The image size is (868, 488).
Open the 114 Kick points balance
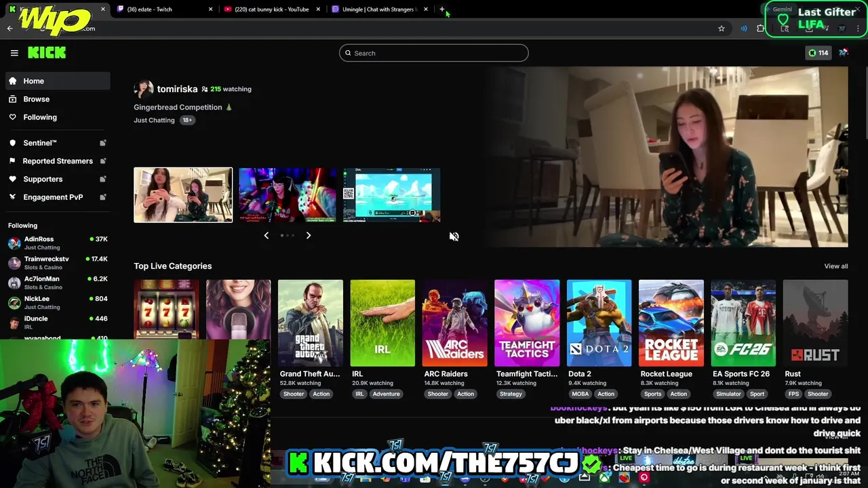pyautogui.click(x=818, y=53)
